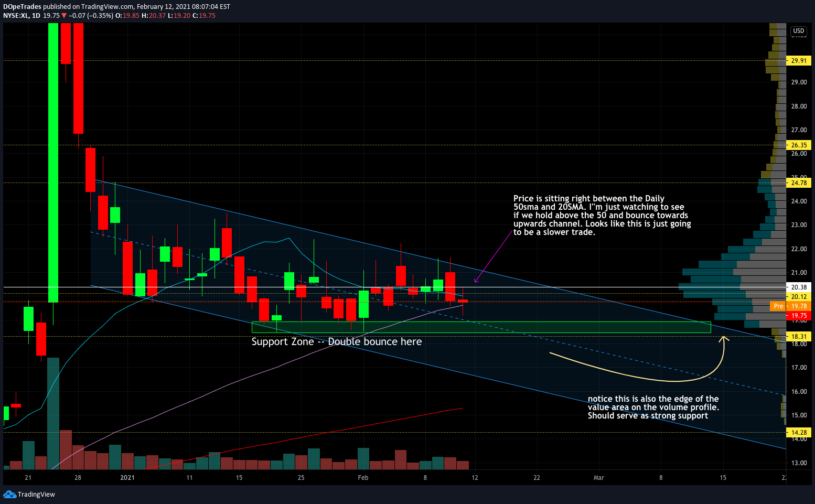Click the 2021 date axis label
This screenshot has height=504, width=815.
point(127,478)
